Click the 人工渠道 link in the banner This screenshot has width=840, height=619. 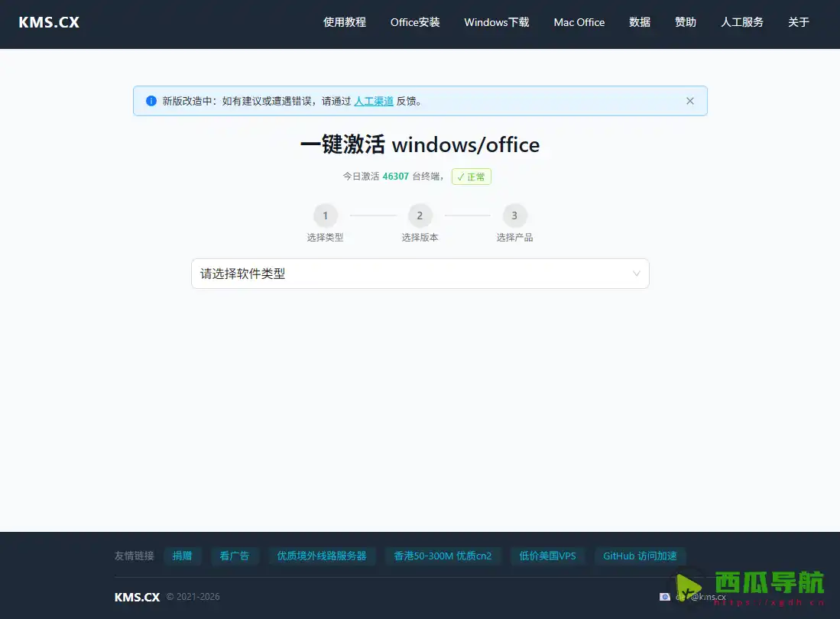[x=374, y=100]
